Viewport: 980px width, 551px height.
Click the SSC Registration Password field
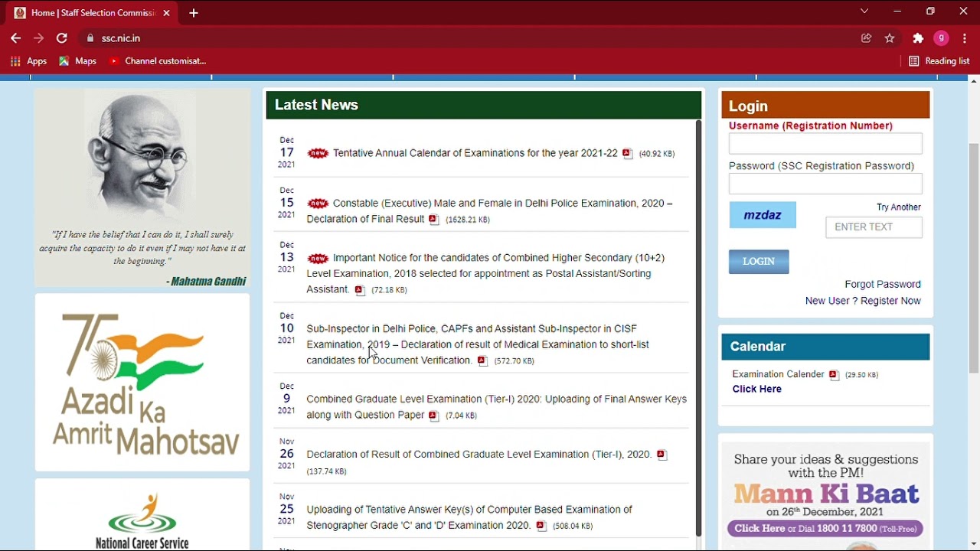825,184
